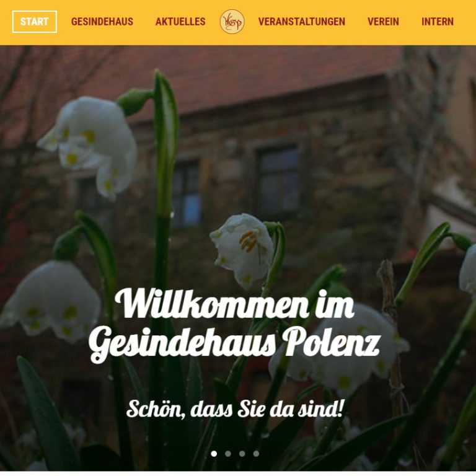Open the GESINDEHAUS menu entry
The image size is (476, 476).
(102, 22)
